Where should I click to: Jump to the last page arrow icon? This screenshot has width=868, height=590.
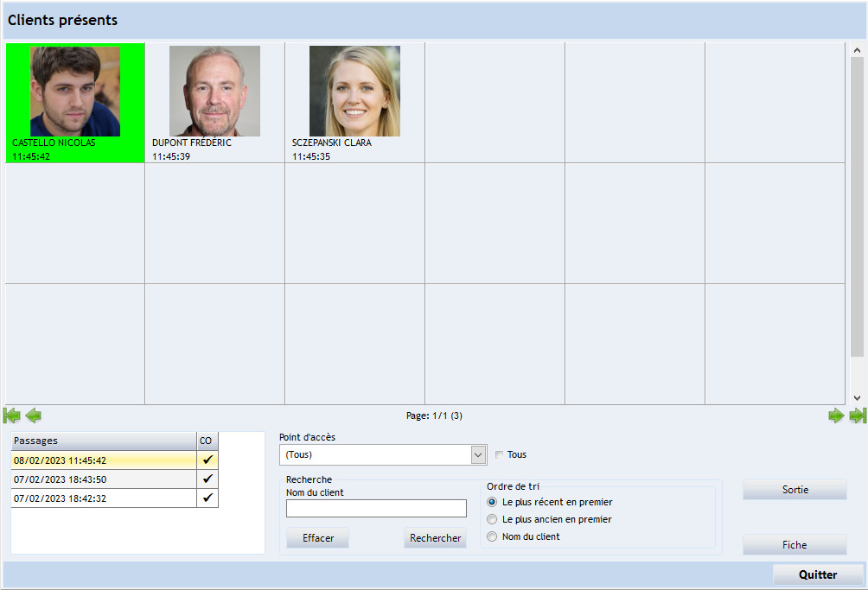pyautogui.click(x=857, y=416)
